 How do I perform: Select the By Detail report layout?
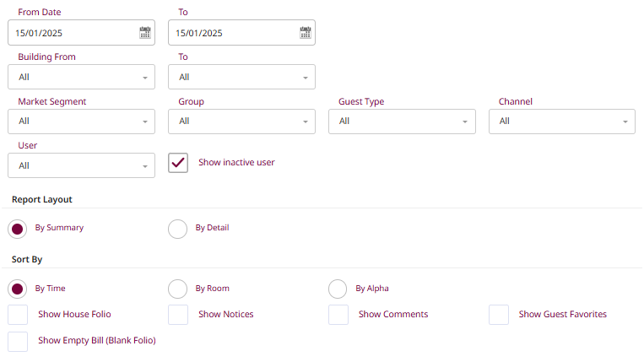click(x=178, y=229)
